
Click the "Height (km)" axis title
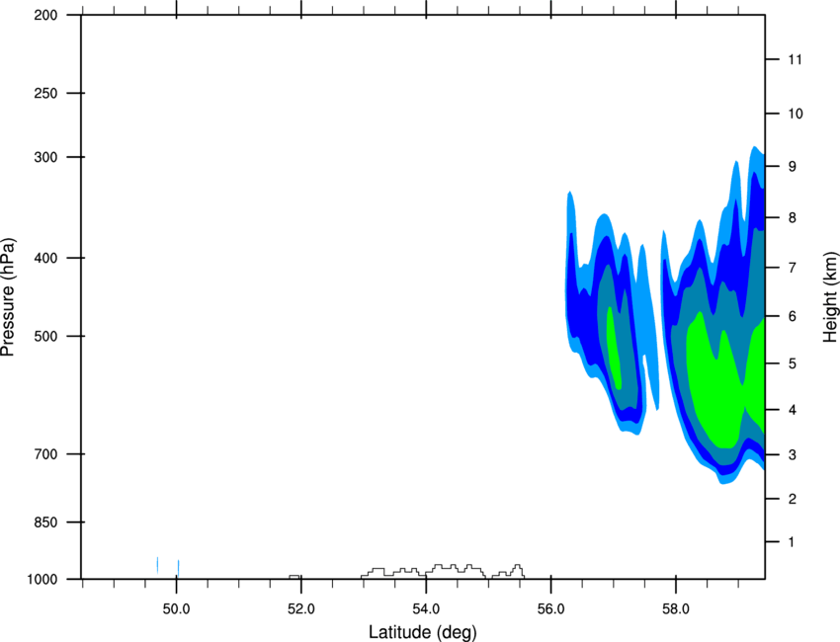830,296
